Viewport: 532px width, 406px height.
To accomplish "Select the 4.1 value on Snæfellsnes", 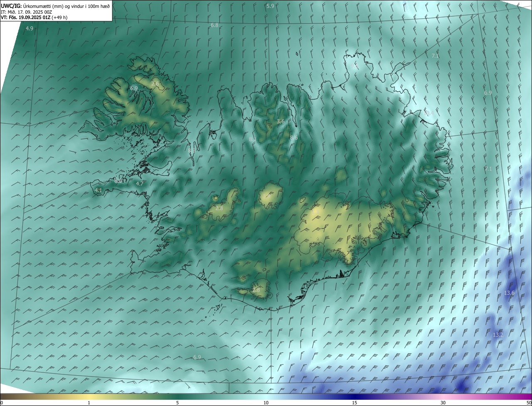I will pyautogui.click(x=99, y=190).
